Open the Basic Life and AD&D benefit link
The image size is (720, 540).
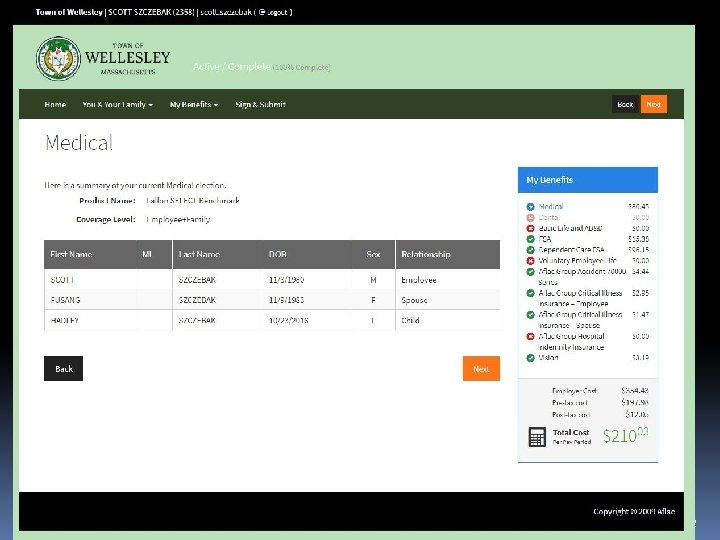[x=570, y=228]
